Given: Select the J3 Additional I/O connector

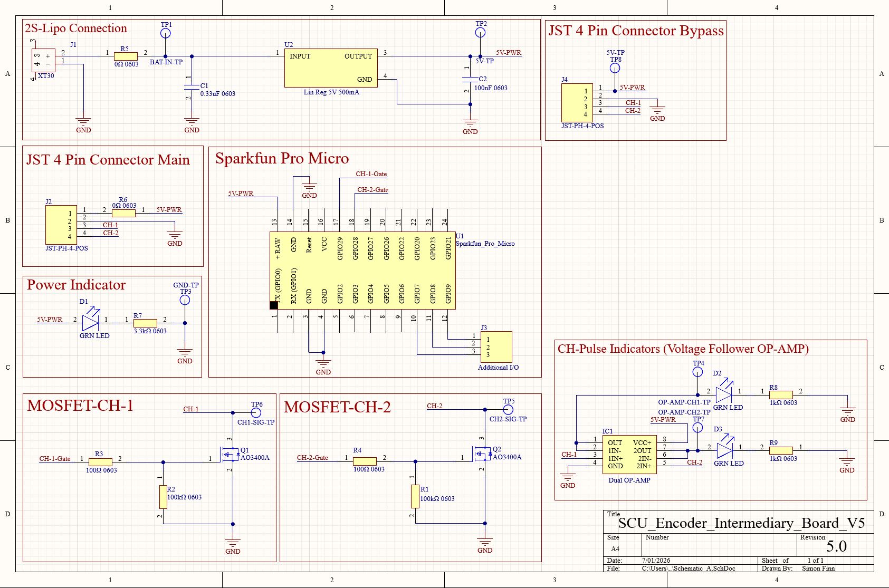Looking at the screenshot, I should [496, 347].
